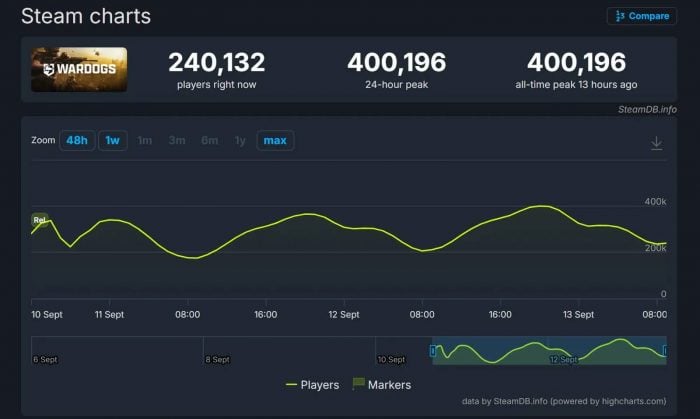Viewport: 700px width, 419px height.
Task: Choose the 3m zoom option
Action: [x=177, y=141]
